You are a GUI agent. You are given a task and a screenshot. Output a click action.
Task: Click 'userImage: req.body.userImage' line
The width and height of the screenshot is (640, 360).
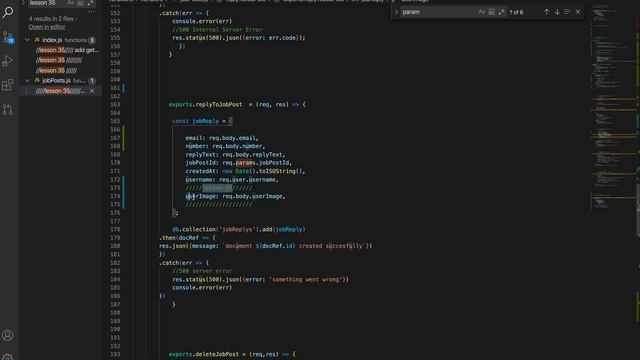click(236, 196)
